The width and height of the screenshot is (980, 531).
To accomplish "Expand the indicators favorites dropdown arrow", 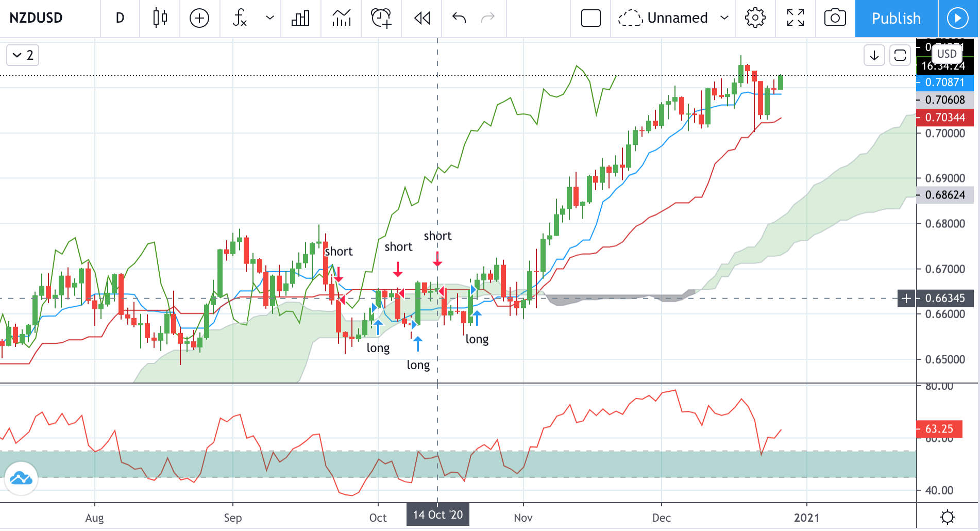I will click(x=269, y=18).
